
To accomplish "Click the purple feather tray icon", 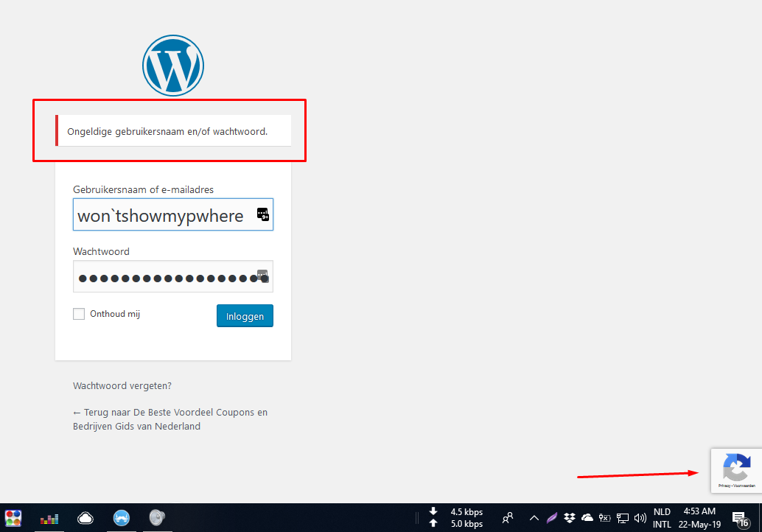I will pyautogui.click(x=551, y=518).
